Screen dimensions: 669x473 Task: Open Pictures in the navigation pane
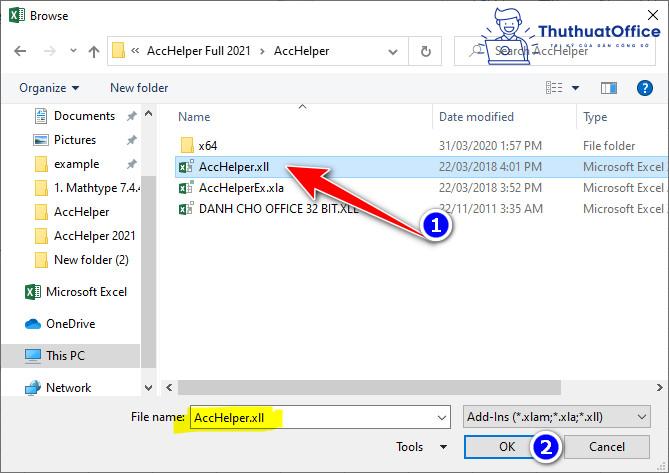point(75,140)
